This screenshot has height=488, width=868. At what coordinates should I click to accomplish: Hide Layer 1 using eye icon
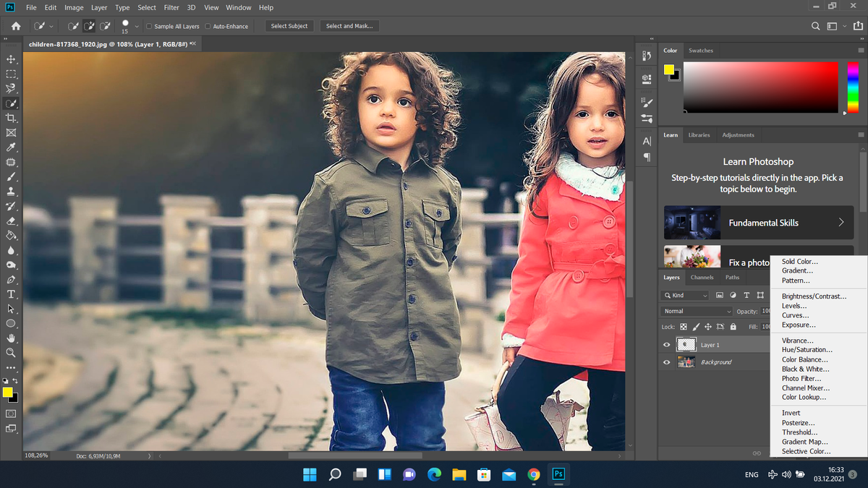(x=667, y=345)
